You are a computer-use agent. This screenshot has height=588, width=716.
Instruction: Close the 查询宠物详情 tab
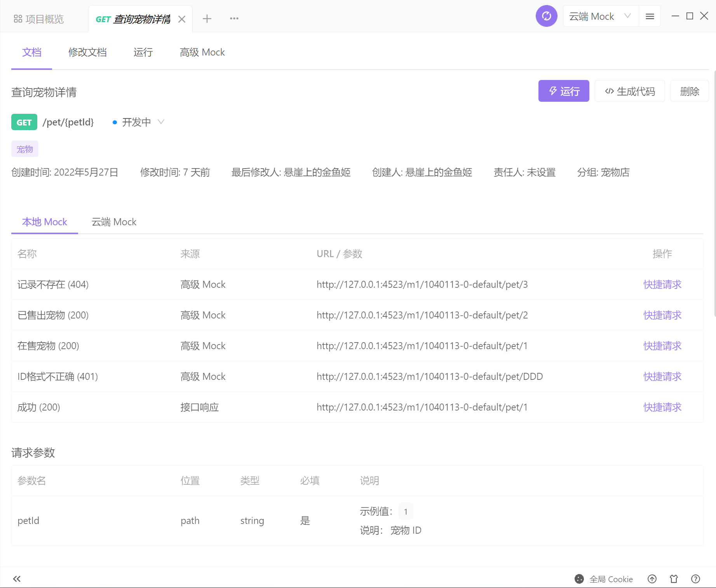182,19
